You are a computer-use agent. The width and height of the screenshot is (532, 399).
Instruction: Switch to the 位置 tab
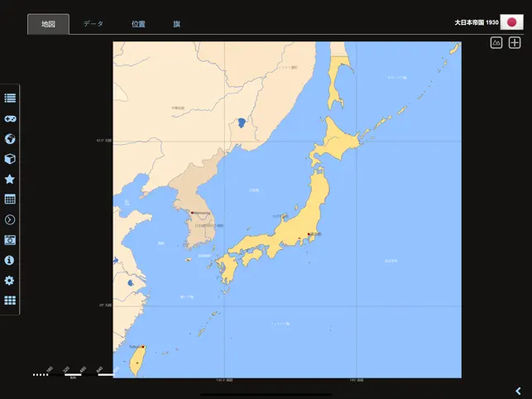(x=138, y=24)
